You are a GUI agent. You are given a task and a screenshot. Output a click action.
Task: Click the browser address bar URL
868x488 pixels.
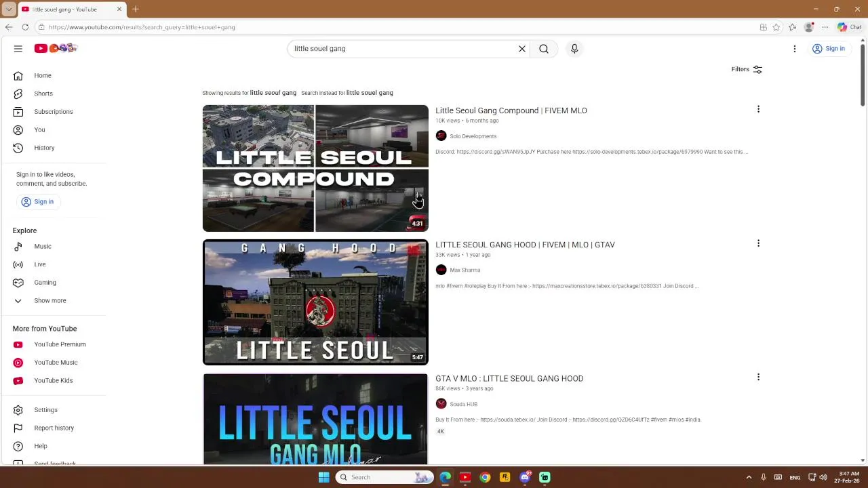pyautogui.click(x=142, y=27)
